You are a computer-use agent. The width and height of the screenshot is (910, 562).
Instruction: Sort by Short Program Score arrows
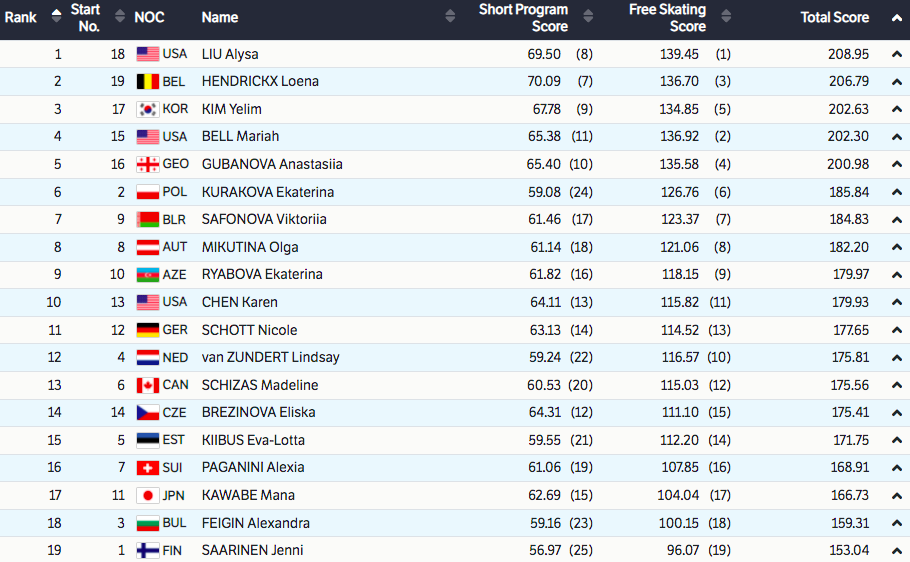tap(588, 17)
